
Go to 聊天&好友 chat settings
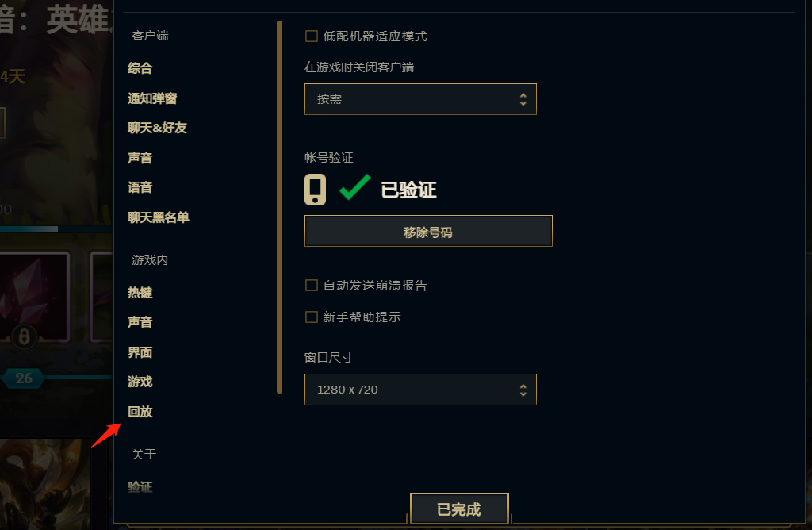click(x=157, y=128)
